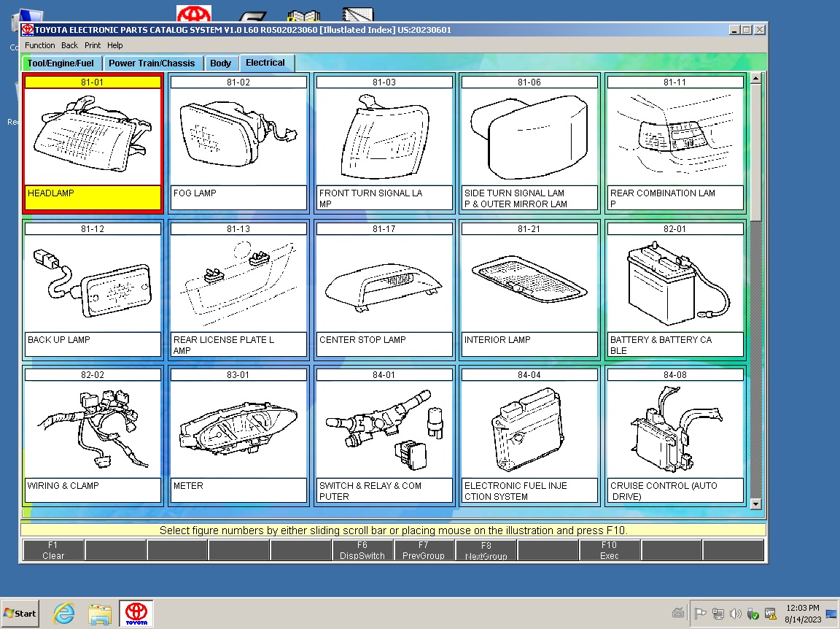The image size is (840, 629).
Task: Click the scrollbar up arrow
Action: (x=756, y=78)
